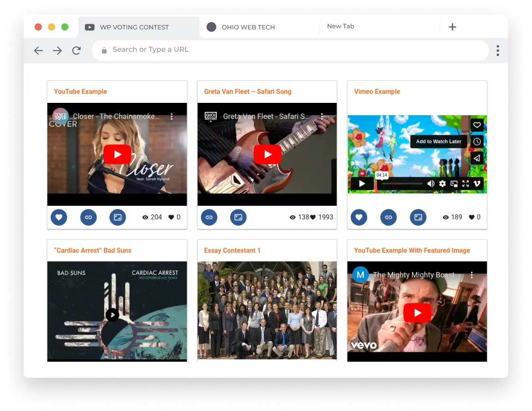This screenshot has height=411, width=532.
Task: Open the Vimeo Example title link
Action: click(377, 91)
